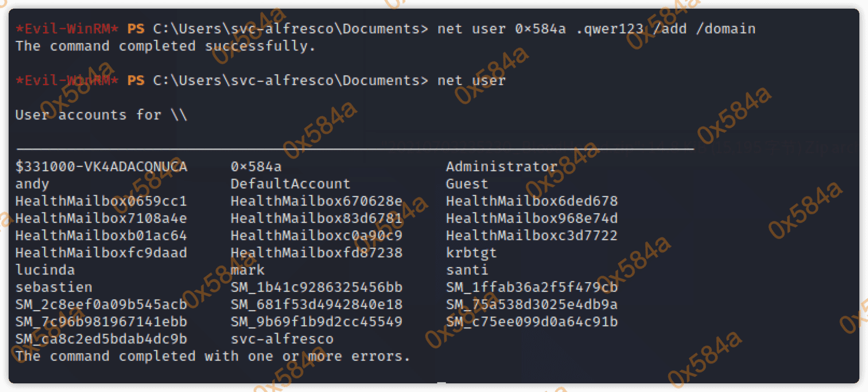The image size is (868, 392).
Task: Select the Guest account entry
Action: (467, 184)
